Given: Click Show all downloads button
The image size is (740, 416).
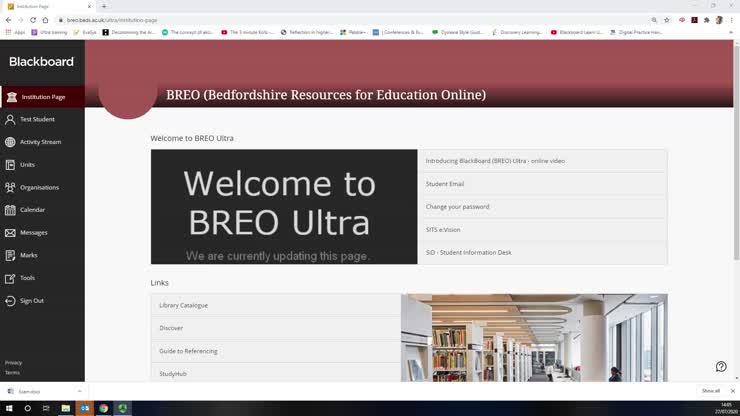Looking at the screenshot, I should pyautogui.click(x=710, y=391).
